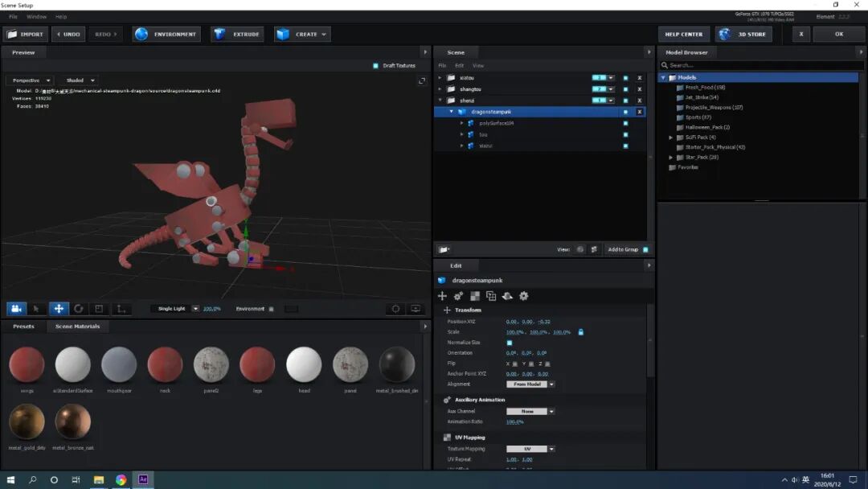Click the Group duplicate icon in Edit panel
The height and width of the screenshot is (489, 868).
(x=491, y=296)
